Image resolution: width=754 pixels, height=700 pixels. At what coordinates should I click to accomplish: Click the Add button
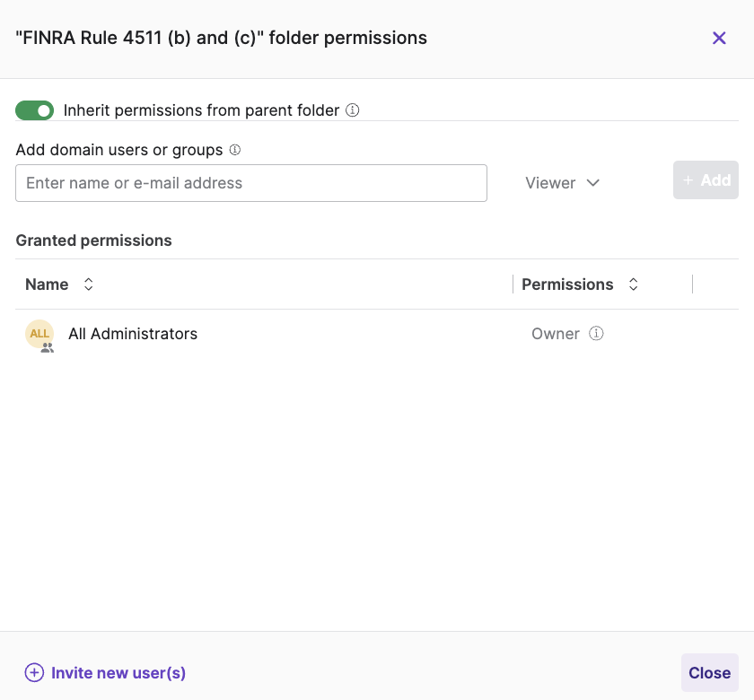click(x=706, y=180)
